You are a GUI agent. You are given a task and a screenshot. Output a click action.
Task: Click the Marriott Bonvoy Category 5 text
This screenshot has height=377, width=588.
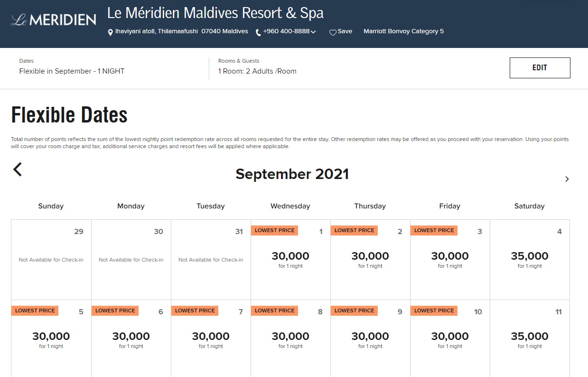403,31
